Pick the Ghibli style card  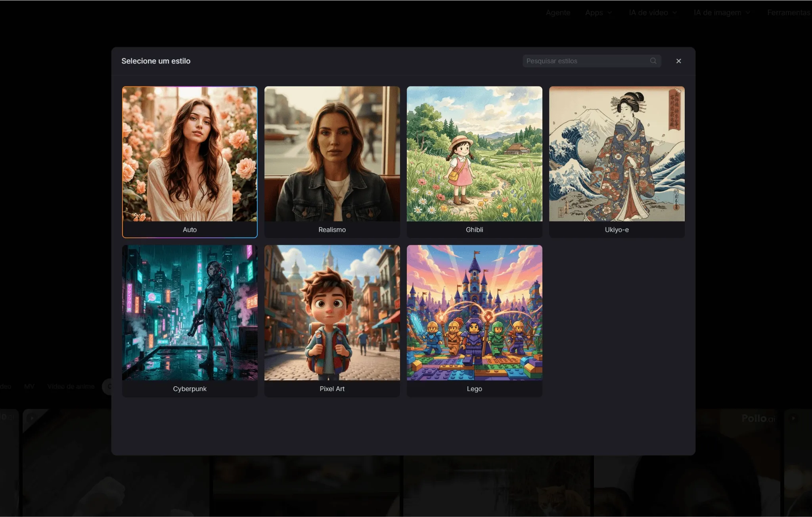point(475,162)
